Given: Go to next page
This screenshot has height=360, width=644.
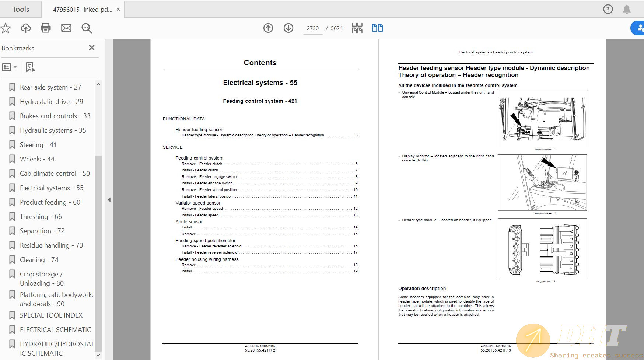Looking at the screenshot, I should coord(288,28).
